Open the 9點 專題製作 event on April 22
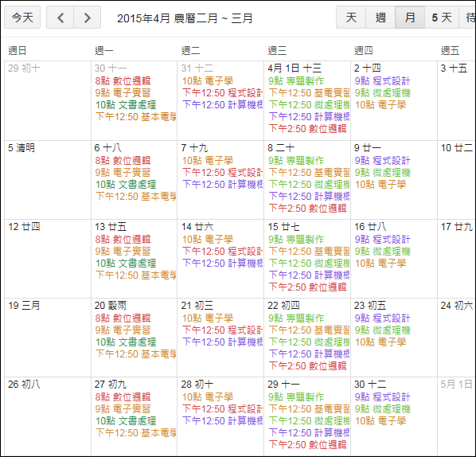This screenshot has width=476, height=457. point(296,318)
